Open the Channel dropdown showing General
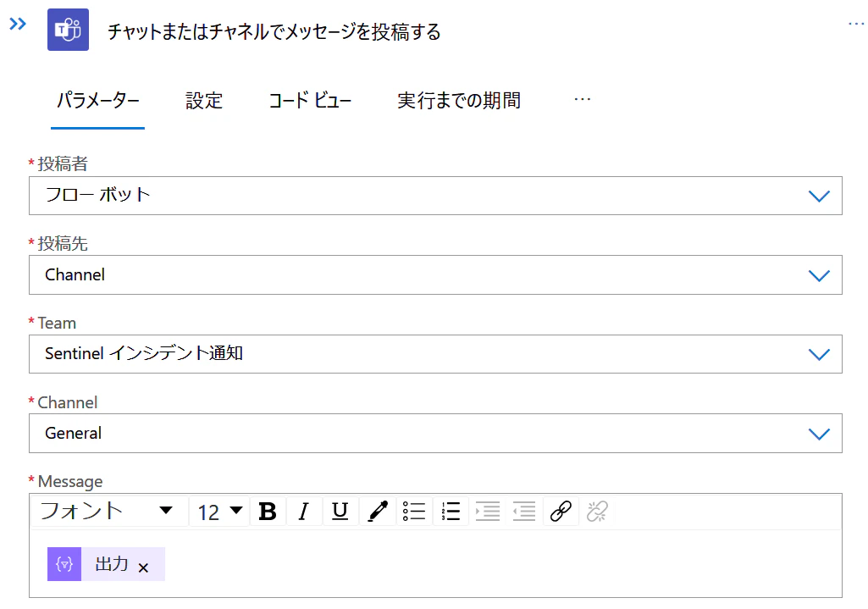 435,434
